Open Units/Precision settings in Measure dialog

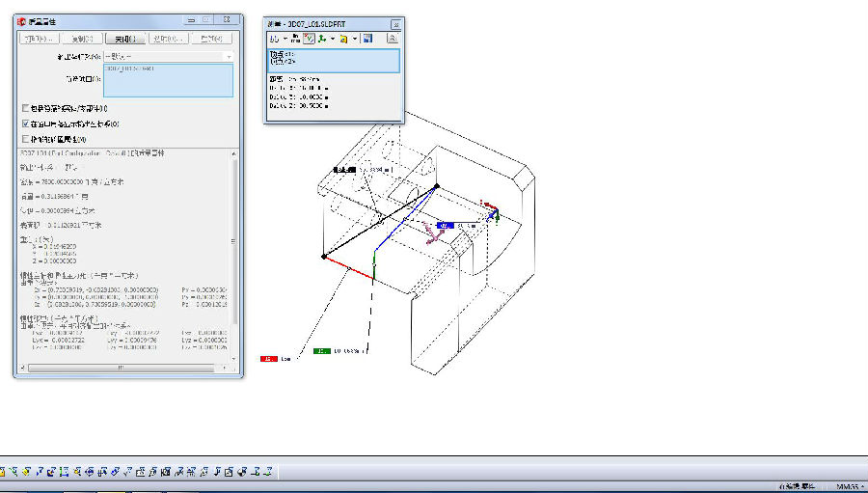coord(293,39)
